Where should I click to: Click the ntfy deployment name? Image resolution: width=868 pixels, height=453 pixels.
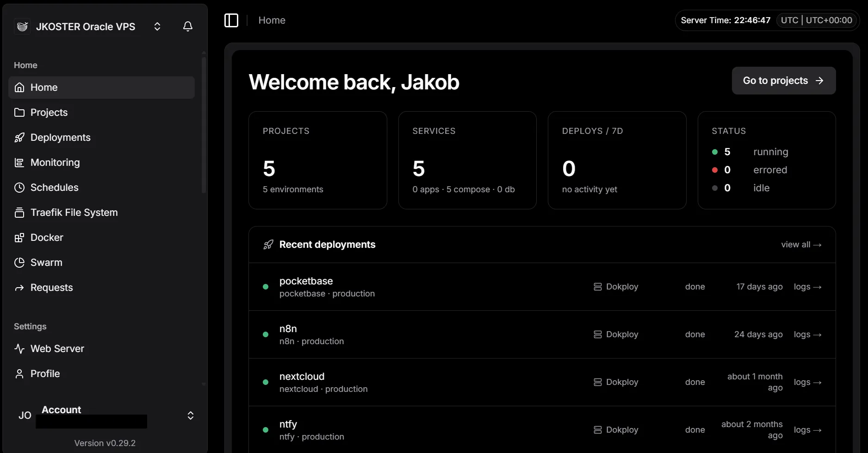pos(288,424)
